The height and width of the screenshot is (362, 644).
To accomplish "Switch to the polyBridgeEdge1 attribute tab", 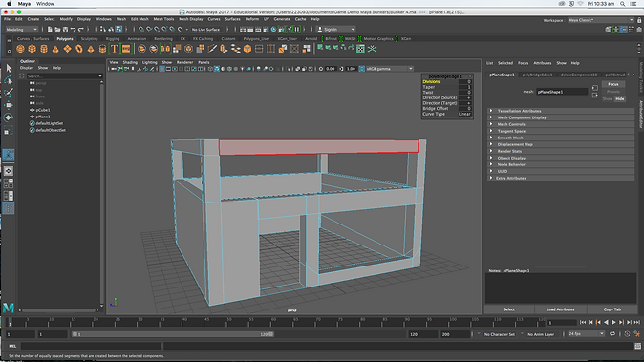I will tap(537, 75).
